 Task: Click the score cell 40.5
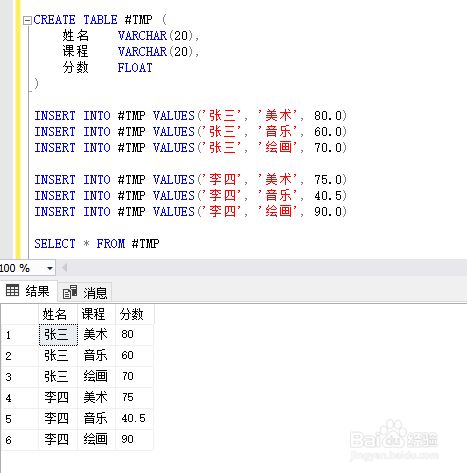click(135, 419)
